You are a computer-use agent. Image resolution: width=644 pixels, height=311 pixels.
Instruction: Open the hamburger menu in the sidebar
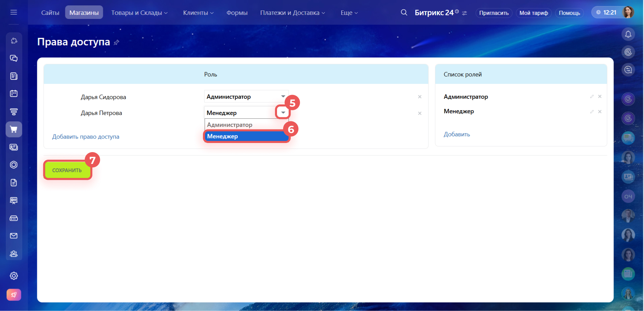(14, 13)
